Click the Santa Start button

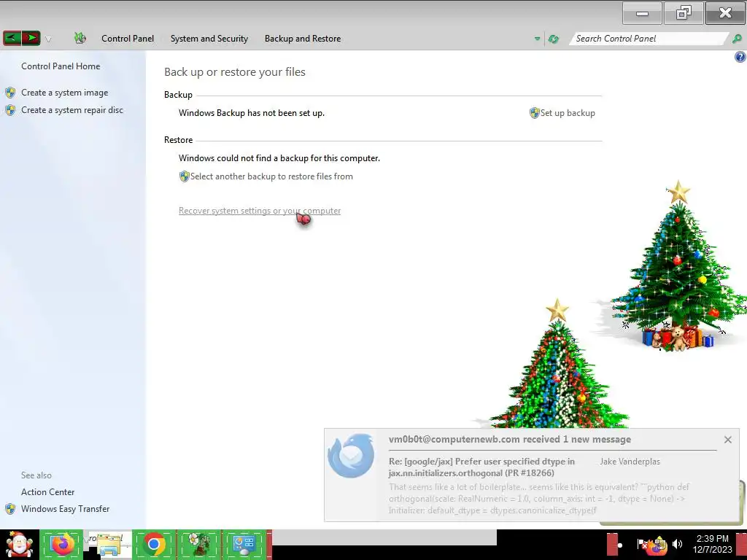coord(19,544)
